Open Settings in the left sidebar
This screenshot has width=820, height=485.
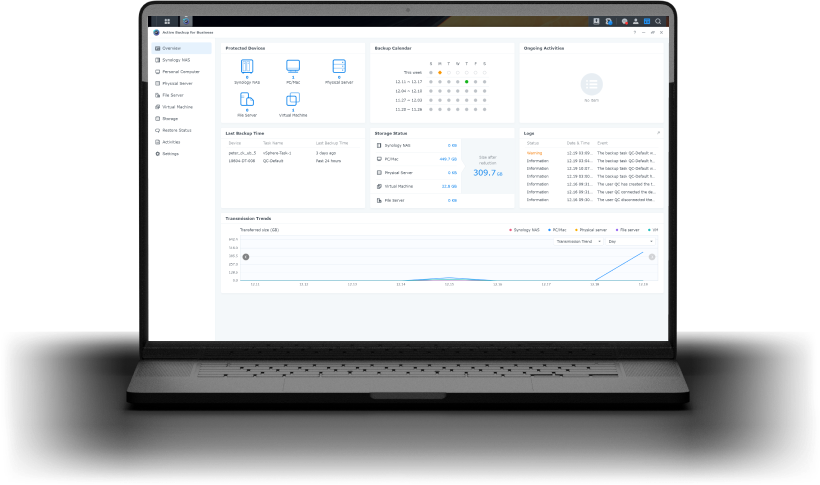pos(170,153)
